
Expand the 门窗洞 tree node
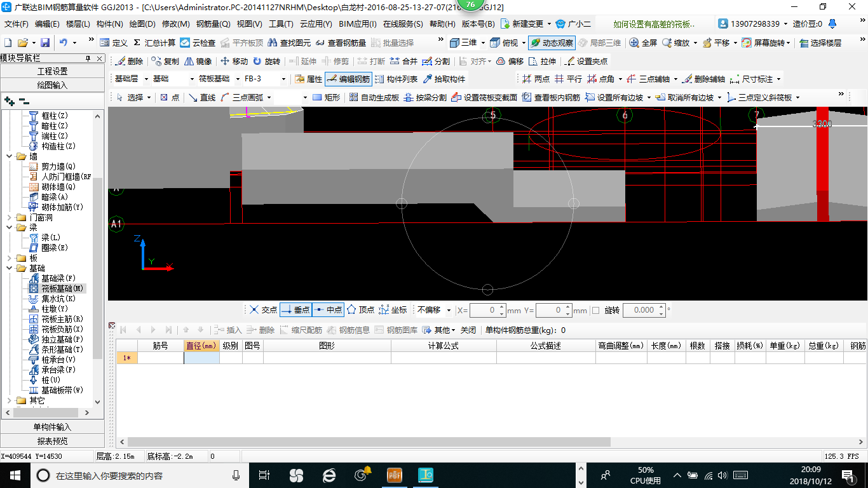[x=9, y=217]
